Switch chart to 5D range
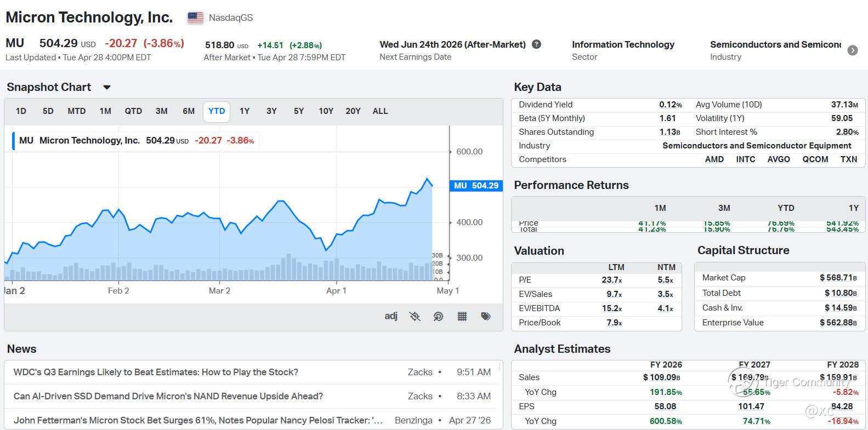Viewport: 868px width, 430px height. 48,111
